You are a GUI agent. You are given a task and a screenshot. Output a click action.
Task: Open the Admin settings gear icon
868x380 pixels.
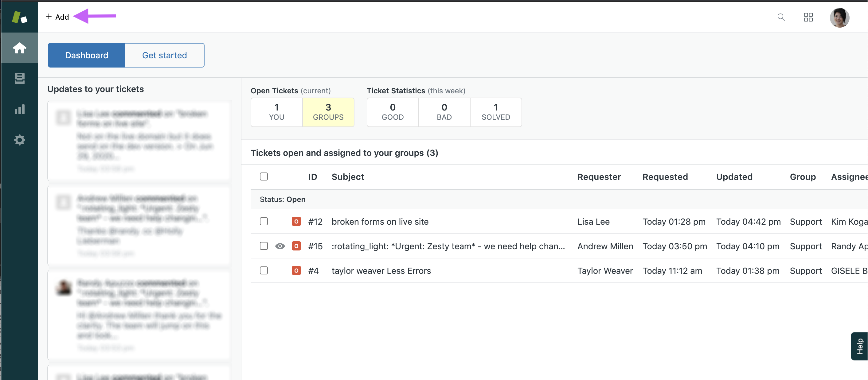(x=20, y=140)
